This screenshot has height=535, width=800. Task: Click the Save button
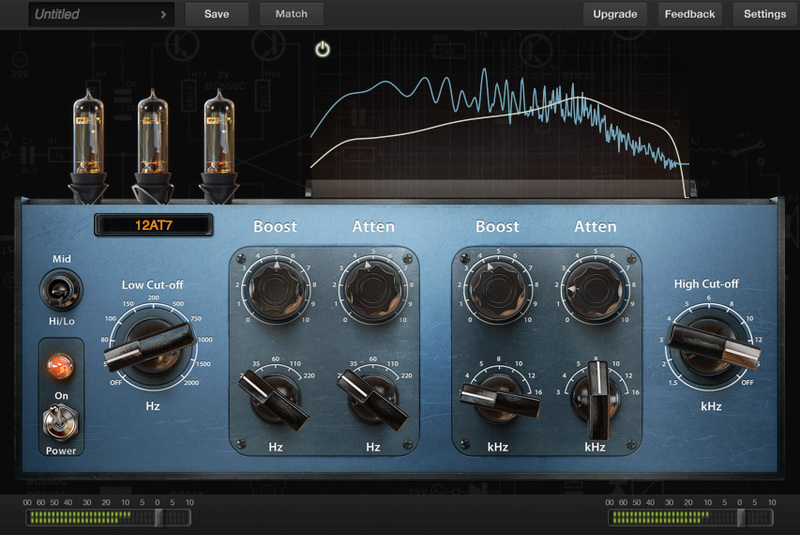(x=216, y=14)
